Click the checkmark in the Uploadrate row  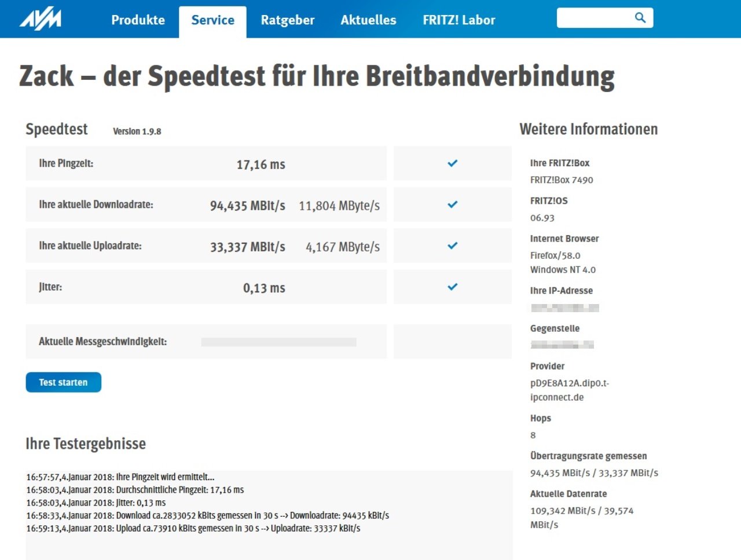453,246
